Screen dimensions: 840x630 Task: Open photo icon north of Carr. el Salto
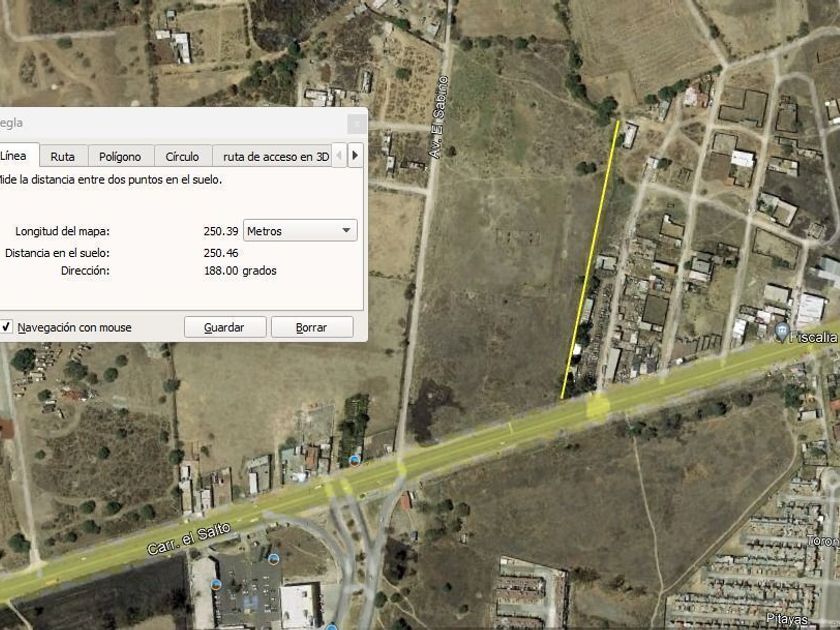[x=354, y=460]
